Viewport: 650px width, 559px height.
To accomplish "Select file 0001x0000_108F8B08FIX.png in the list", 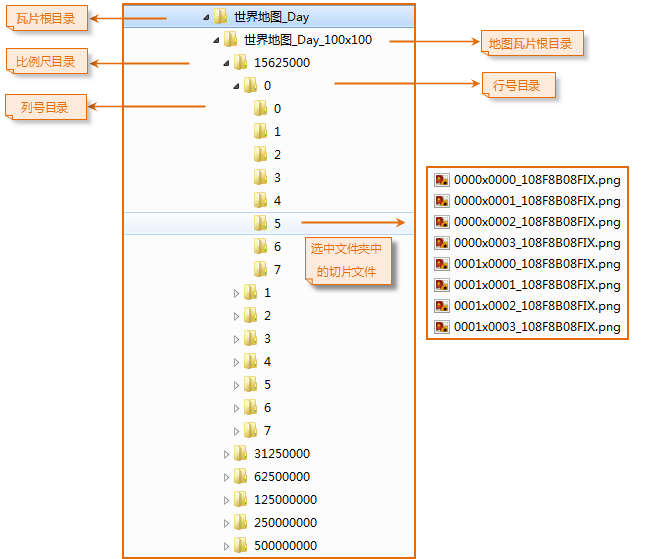I will pyautogui.click(x=537, y=264).
